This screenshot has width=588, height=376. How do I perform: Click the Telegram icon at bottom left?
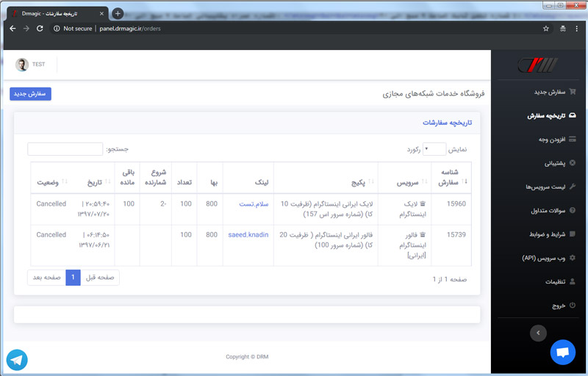17,360
